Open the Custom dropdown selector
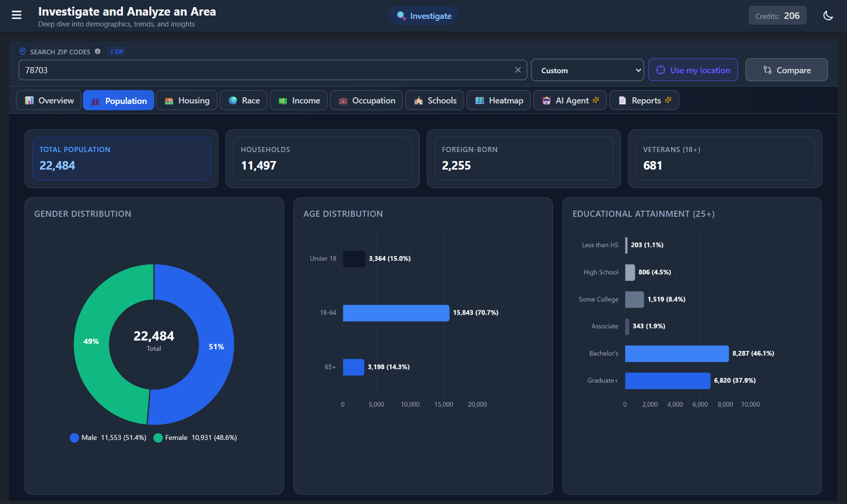Viewport: 847px width, 504px height. [x=587, y=70]
